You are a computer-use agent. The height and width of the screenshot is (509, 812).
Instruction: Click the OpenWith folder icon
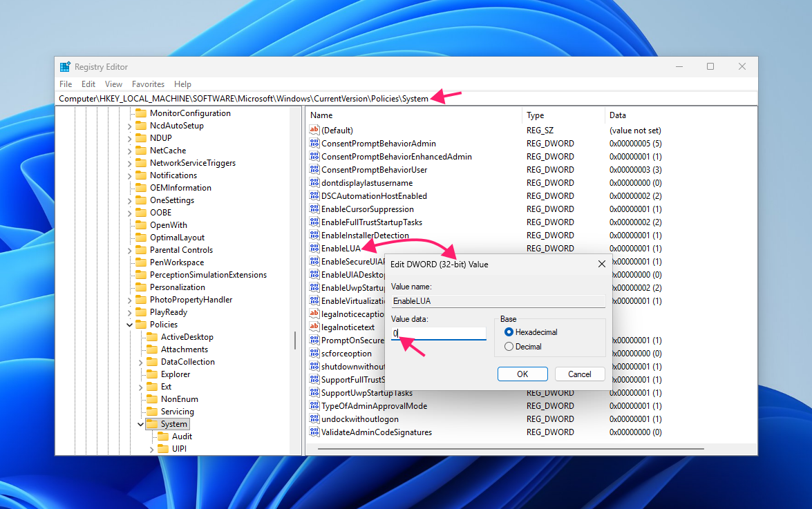click(x=141, y=225)
